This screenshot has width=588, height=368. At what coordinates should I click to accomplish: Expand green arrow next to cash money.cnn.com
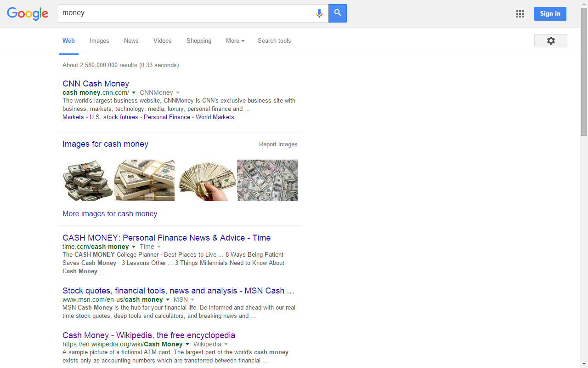[x=134, y=92]
